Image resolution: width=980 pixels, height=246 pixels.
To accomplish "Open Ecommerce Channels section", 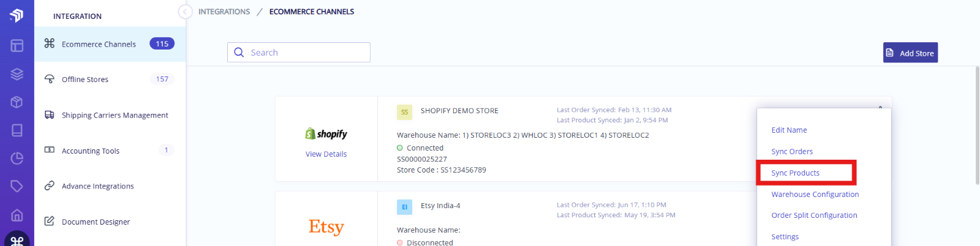I will click(110, 44).
